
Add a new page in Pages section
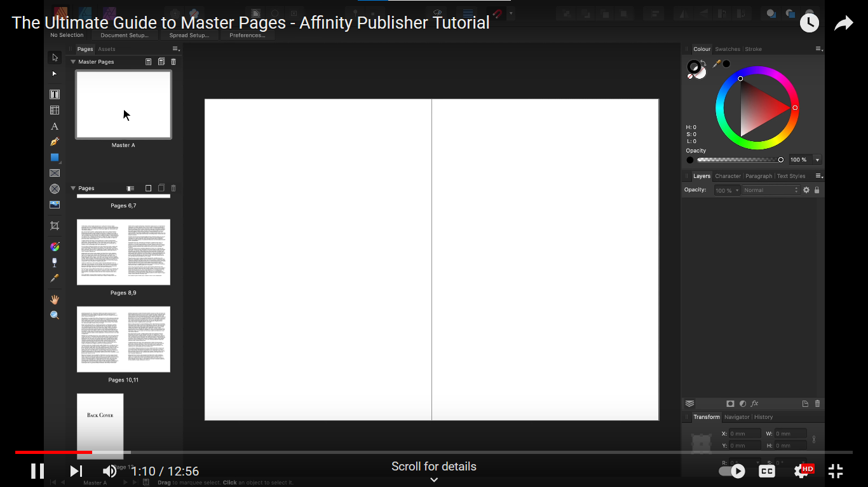[x=149, y=188]
